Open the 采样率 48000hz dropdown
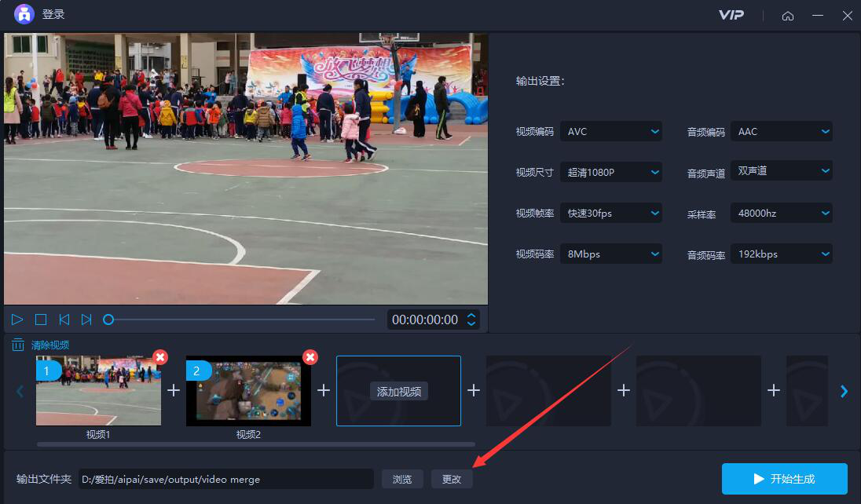The image size is (861, 504). [782, 213]
